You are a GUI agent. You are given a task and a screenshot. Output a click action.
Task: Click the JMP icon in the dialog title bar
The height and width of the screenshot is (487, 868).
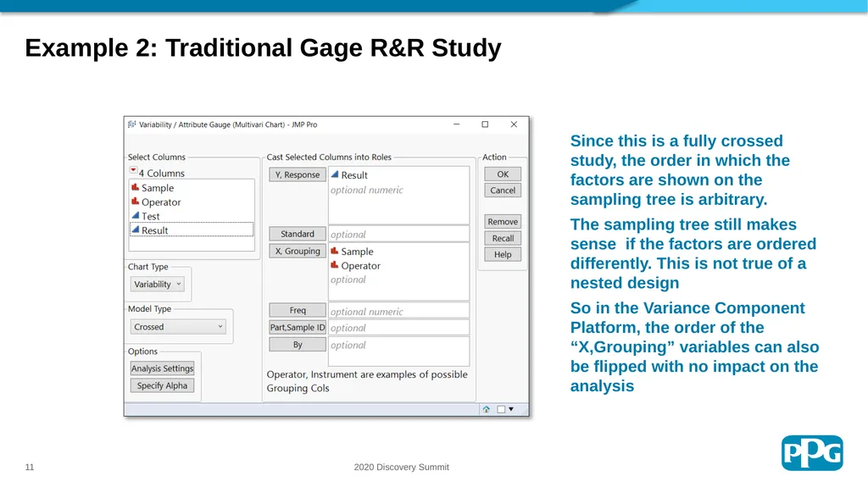click(131, 125)
